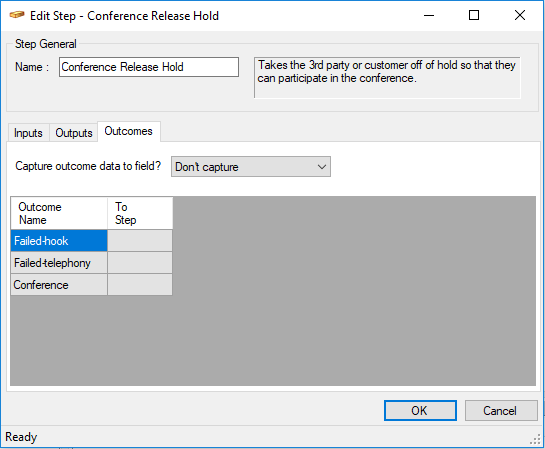Maximize the Edit Step window
This screenshot has height=449, width=545.
click(474, 15)
